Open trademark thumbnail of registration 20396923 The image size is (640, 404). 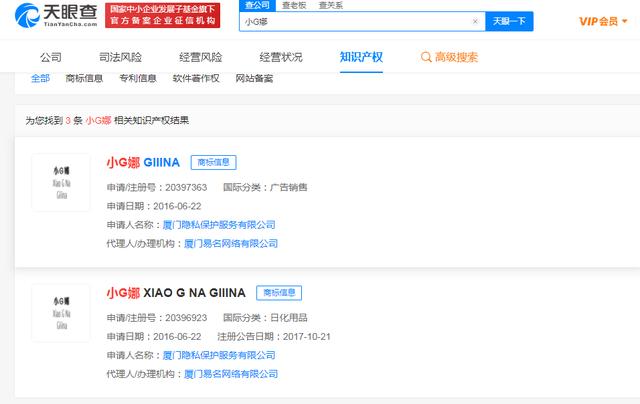point(61,313)
